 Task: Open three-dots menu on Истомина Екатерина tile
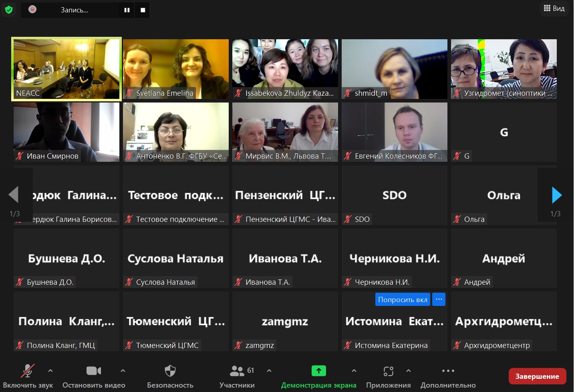[439, 300]
